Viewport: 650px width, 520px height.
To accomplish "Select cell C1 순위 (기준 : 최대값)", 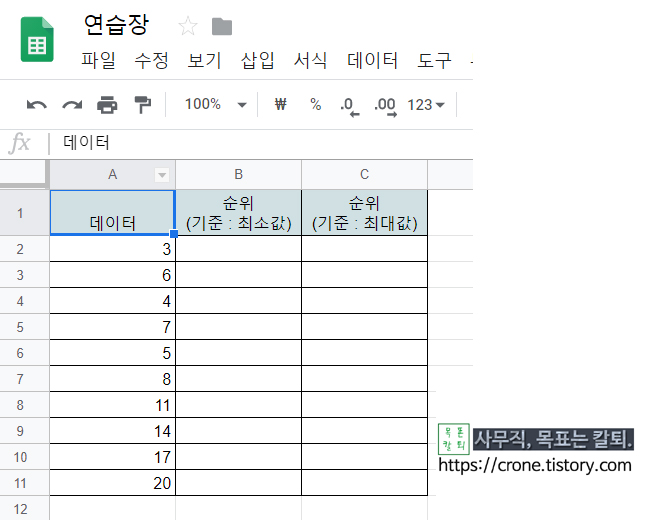I will pyautogui.click(x=364, y=213).
